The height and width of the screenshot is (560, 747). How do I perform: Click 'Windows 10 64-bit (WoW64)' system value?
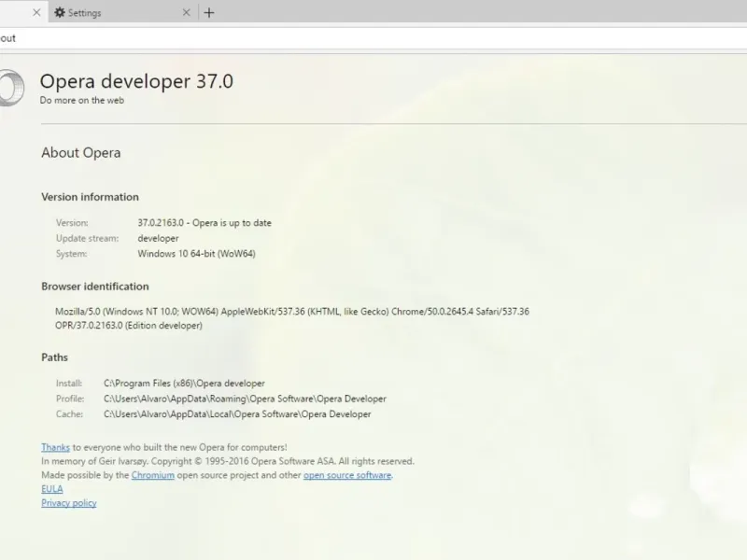coord(197,254)
